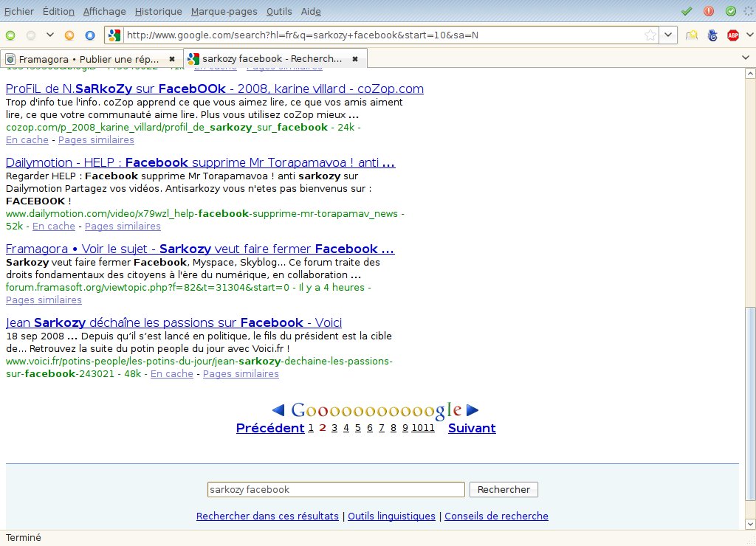Viewport: 756px width, 546px height.
Task: Click the Google site icon in address bar
Action: tap(114, 35)
